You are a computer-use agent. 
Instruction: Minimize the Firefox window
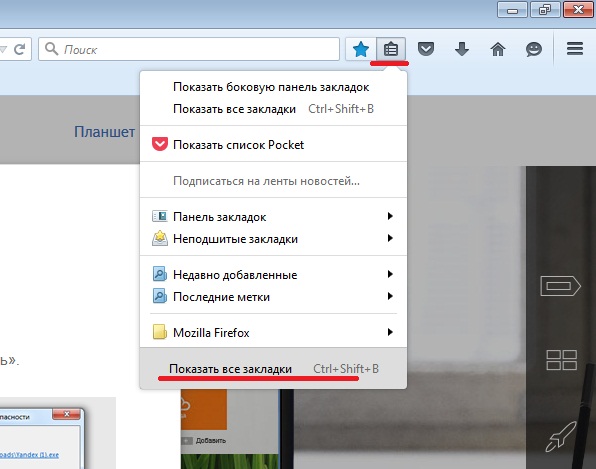(x=512, y=10)
